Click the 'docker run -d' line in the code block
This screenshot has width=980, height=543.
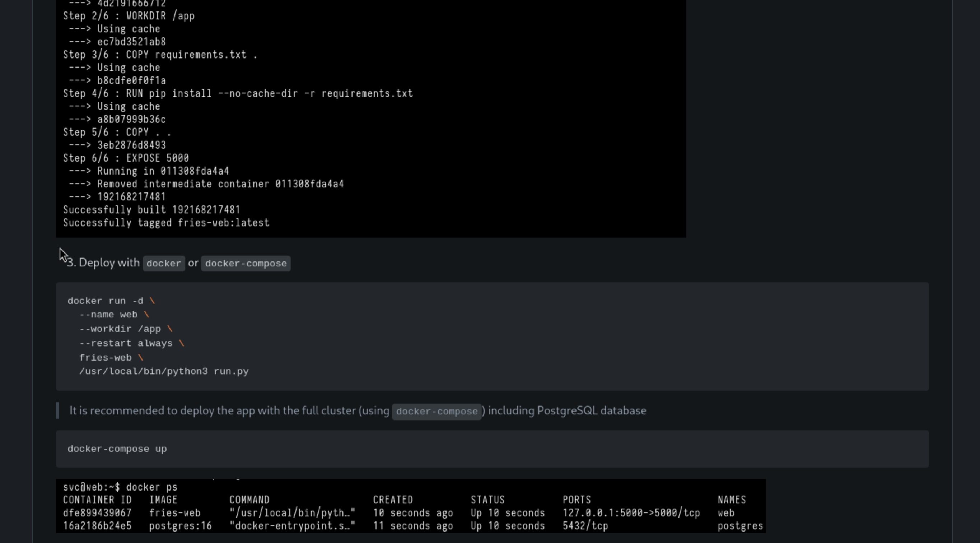(106, 301)
